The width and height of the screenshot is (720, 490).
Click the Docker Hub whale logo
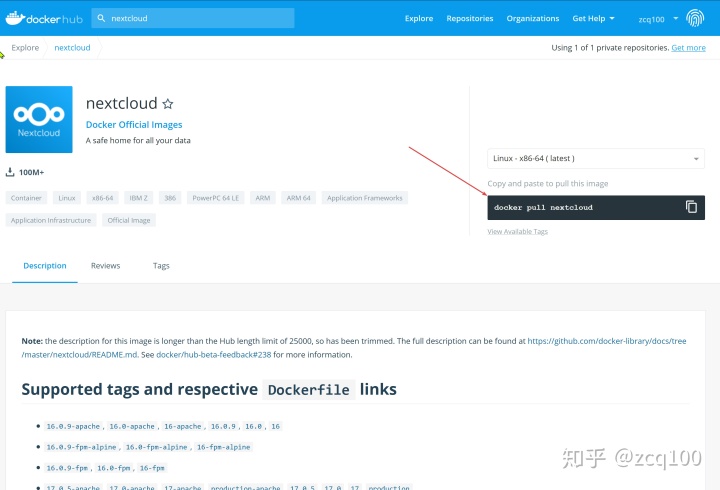pyautogui.click(x=44, y=18)
